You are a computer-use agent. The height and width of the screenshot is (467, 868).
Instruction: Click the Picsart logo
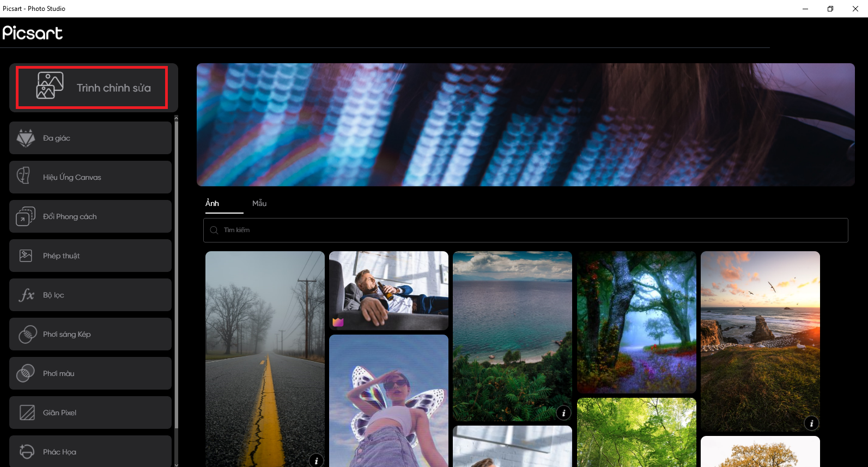33,33
